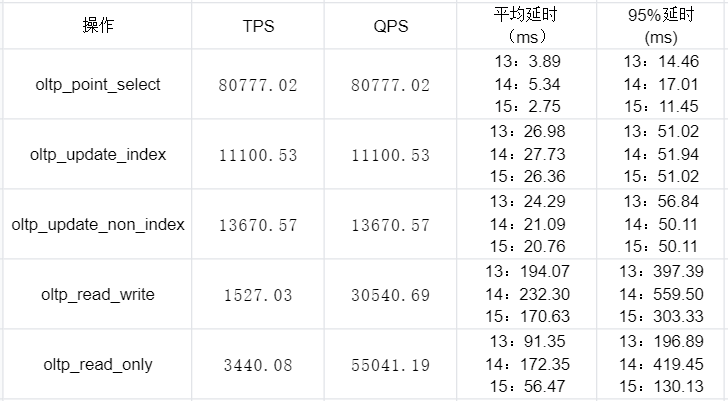This screenshot has height=401, width=728.
Task: Select QPS value 13670.57
Action: (x=390, y=224)
